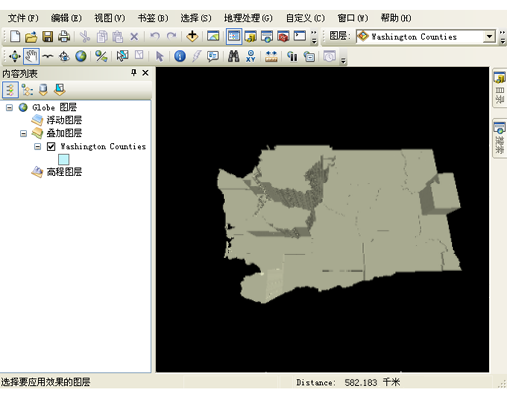Open the layer toolbar overflow arrow

pos(502,37)
